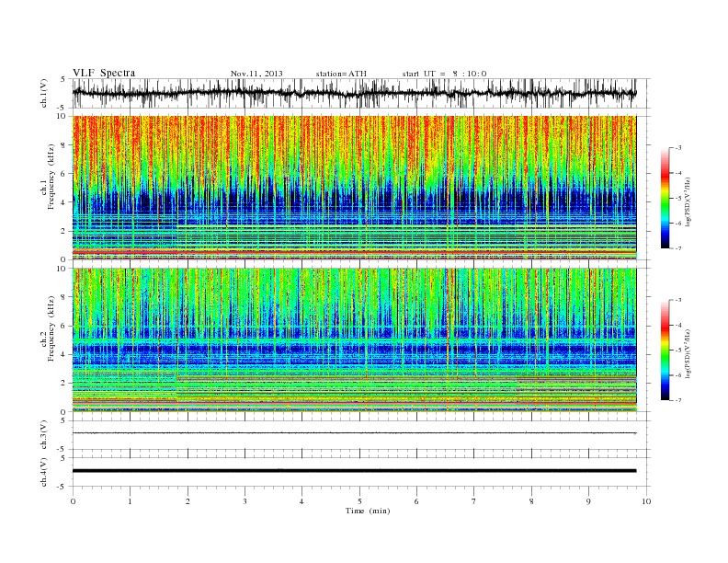Viewport: 728px width, 563px height.
Task: Click the time axis tick label "0"
Action: point(73,501)
